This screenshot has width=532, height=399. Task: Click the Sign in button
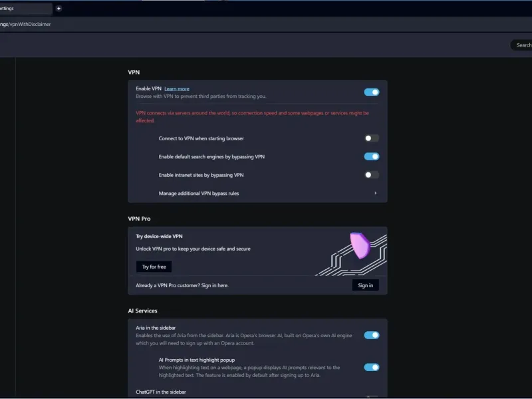[x=365, y=285]
